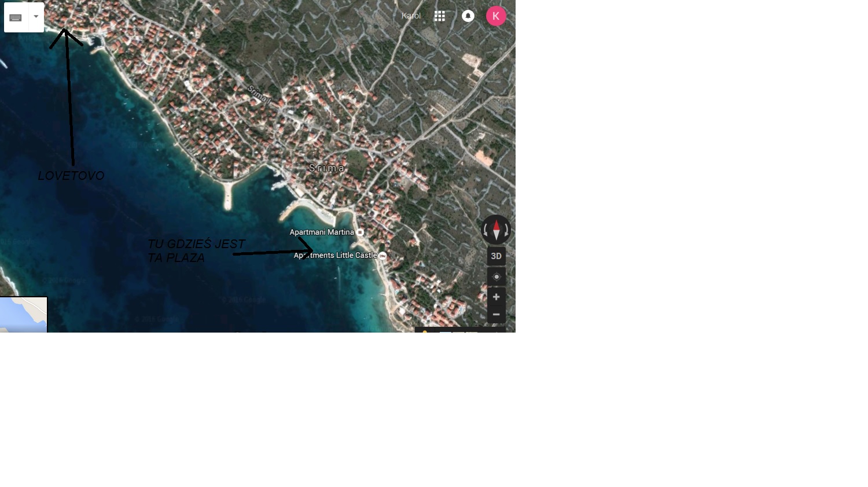Open the pink K account avatar
This screenshot has width=868, height=487.
point(496,16)
